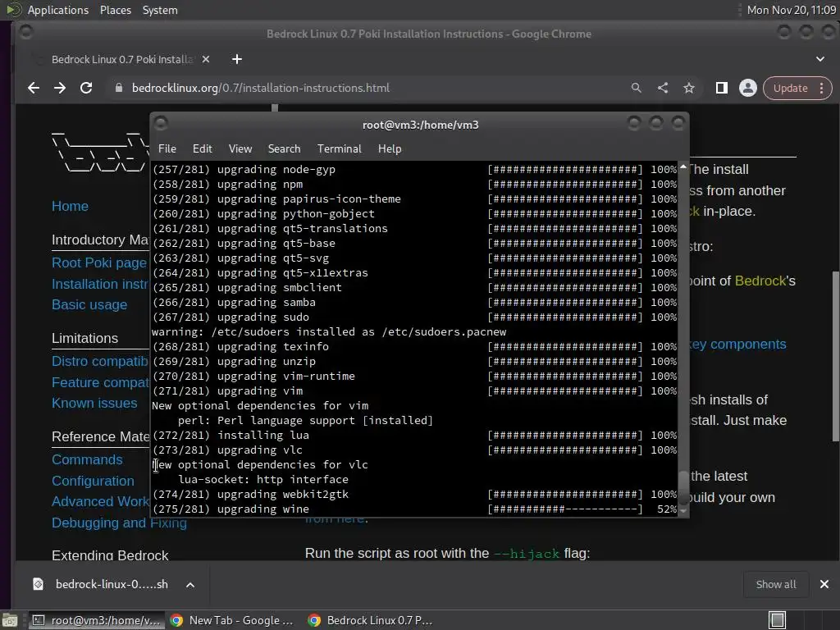Open the Feature compatibility link

[x=100, y=382]
